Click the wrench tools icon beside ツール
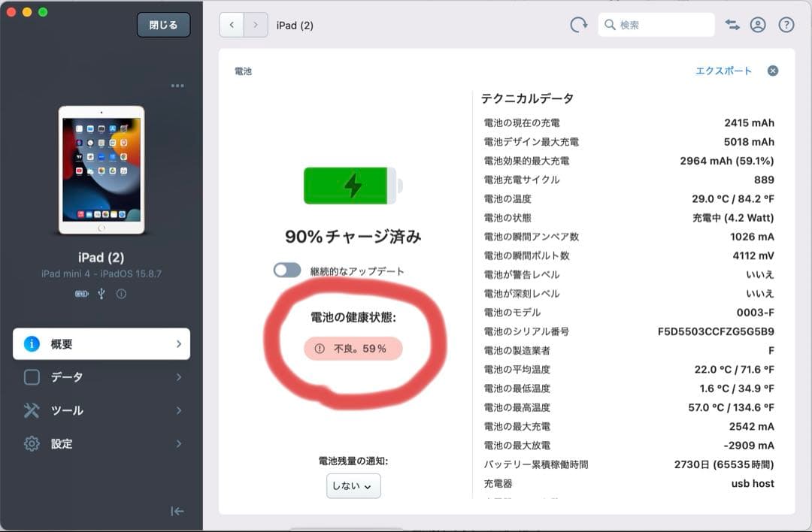This screenshot has width=812, height=532. [x=32, y=410]
